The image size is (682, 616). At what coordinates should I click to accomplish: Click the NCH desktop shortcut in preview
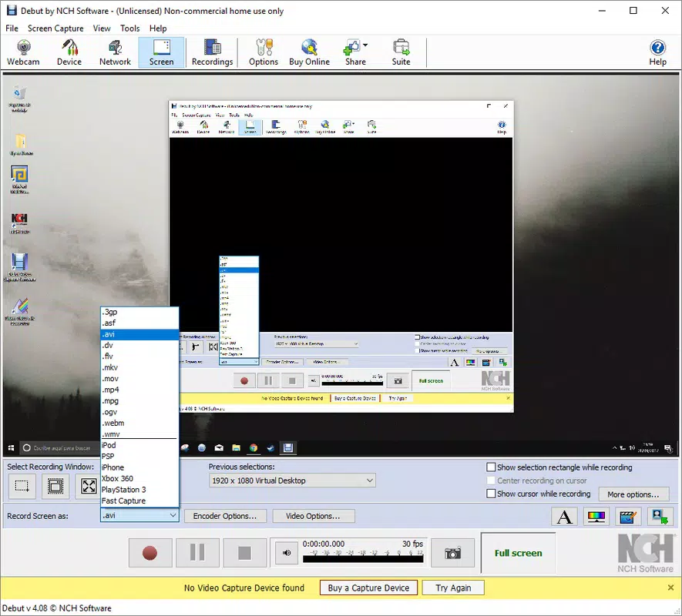click(19, 223)
